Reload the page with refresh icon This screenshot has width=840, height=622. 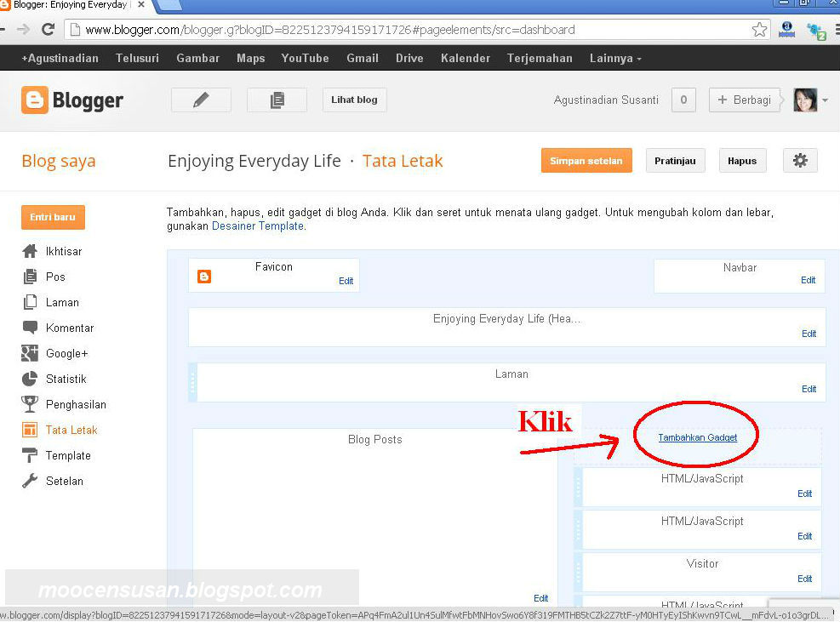coord(49,29)
